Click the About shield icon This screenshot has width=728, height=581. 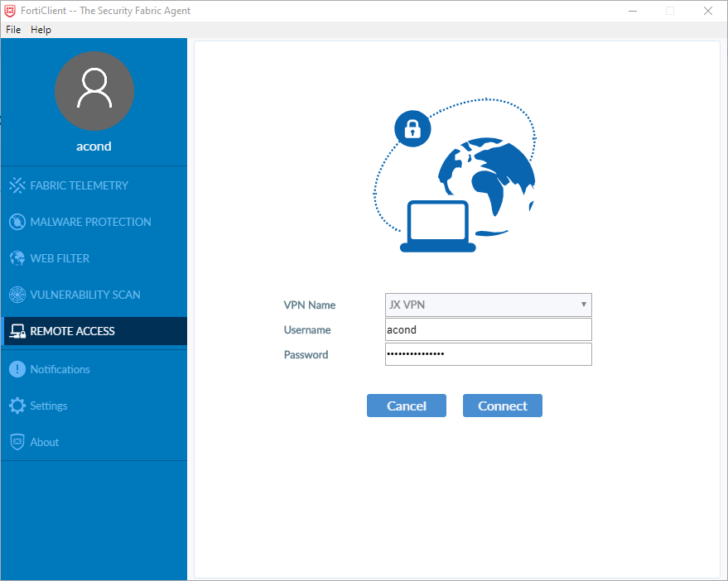coord(17,442)
